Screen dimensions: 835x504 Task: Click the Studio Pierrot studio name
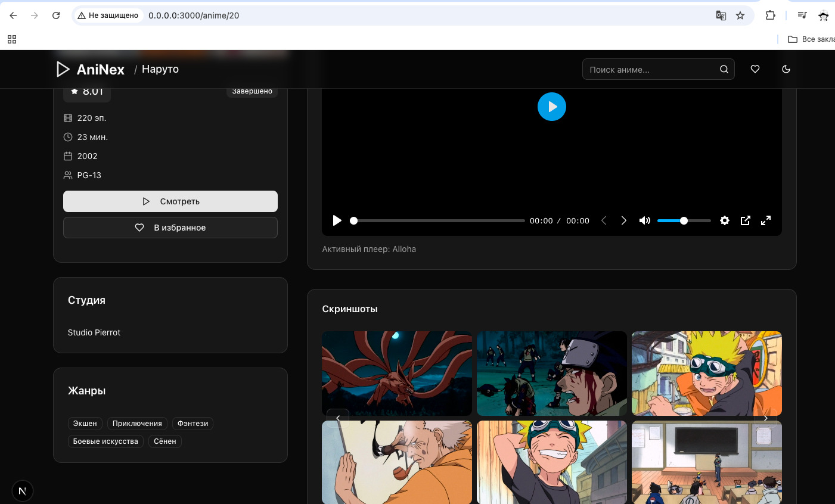click(94, 332)
